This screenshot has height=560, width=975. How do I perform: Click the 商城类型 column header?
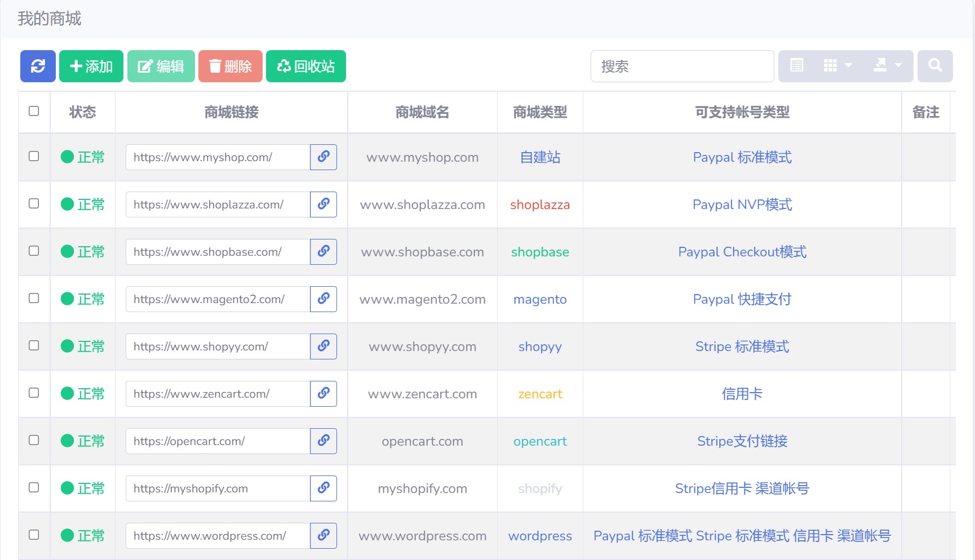(540, 112)
